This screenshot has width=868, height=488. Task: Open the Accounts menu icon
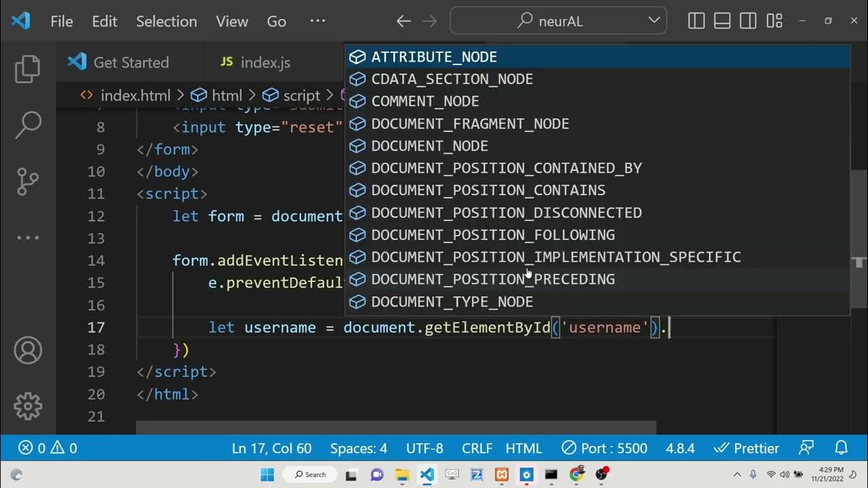point(28,350)
